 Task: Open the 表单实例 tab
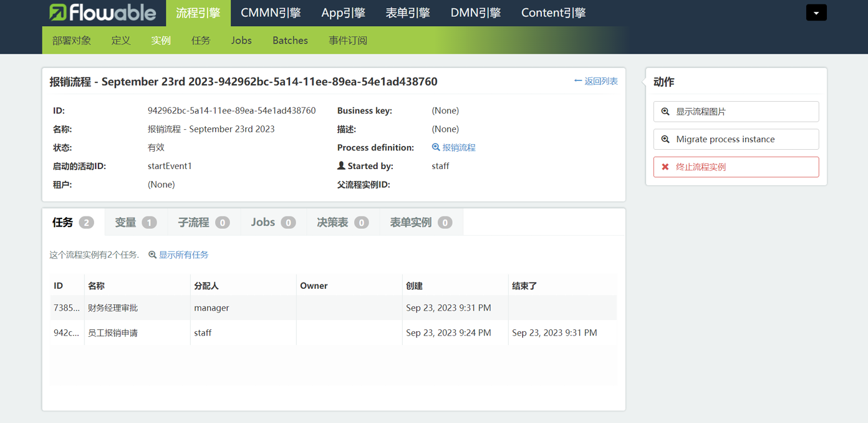(x=420, y=222)
